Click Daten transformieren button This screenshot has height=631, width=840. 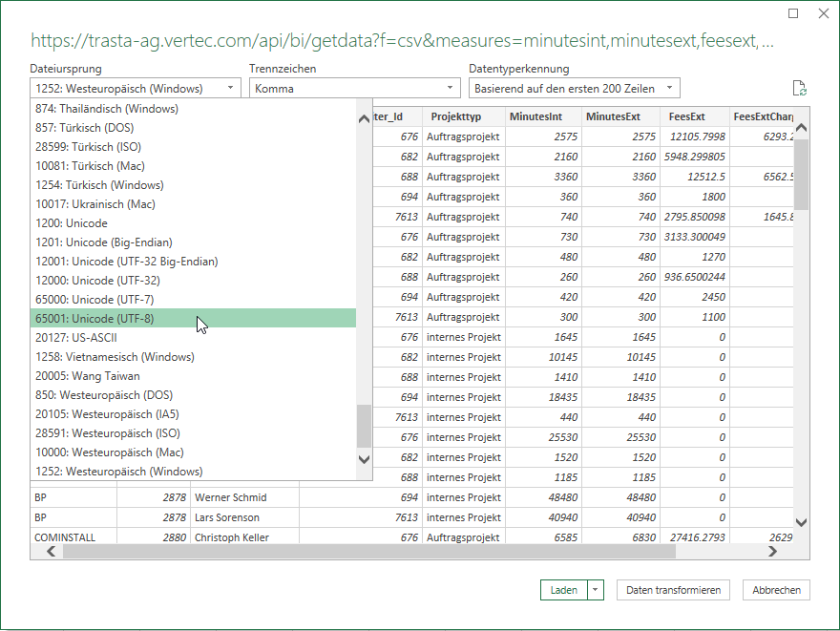click(673, 590)
